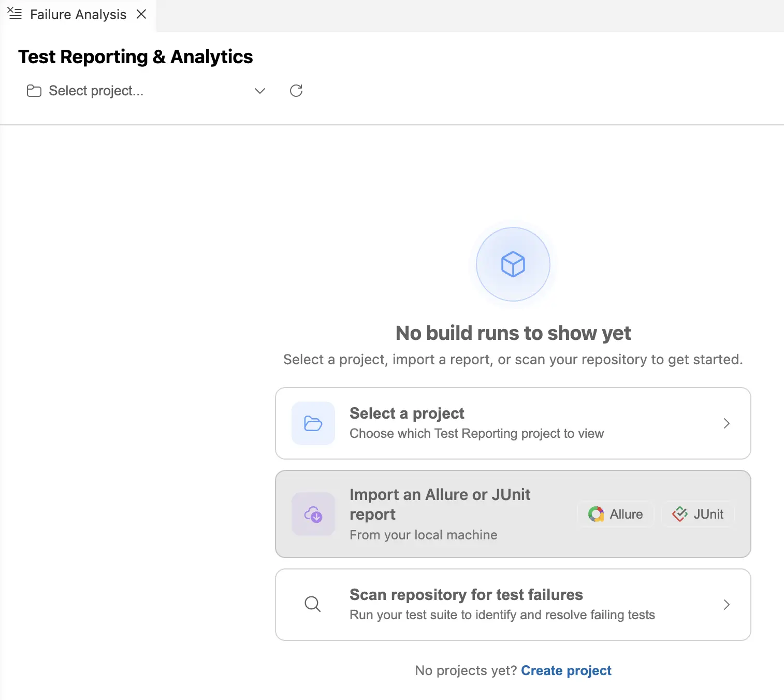The image size is (784, 700).
Task: Close the Failure Analysis tab
Action: click(x=141, y=14)
